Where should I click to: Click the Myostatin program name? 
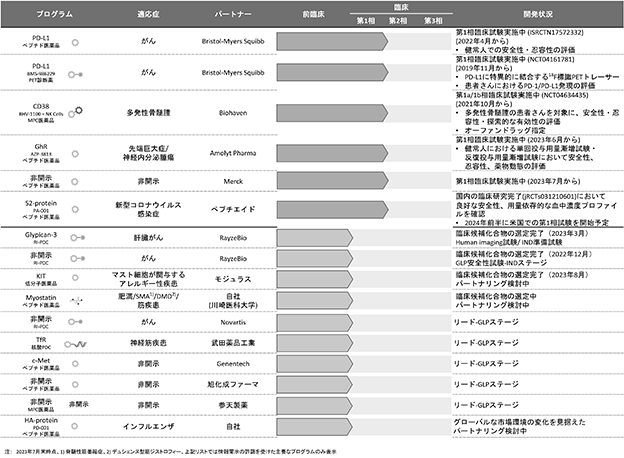pos(41,298)
